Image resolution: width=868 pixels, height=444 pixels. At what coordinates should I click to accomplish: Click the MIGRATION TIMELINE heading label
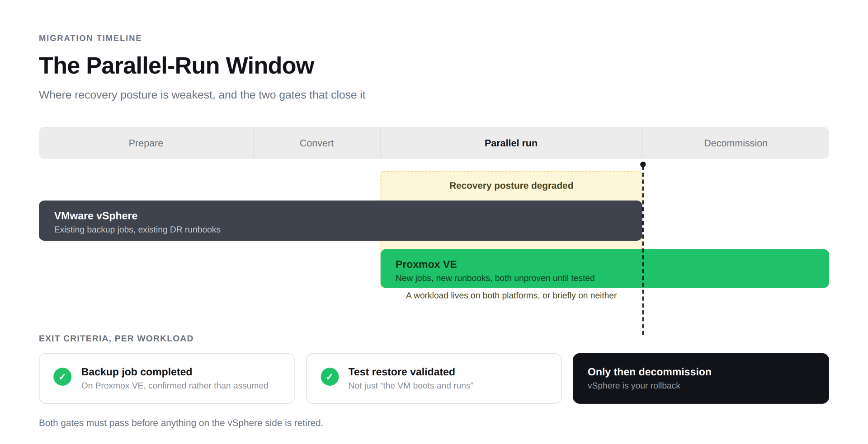click(90, 38)
